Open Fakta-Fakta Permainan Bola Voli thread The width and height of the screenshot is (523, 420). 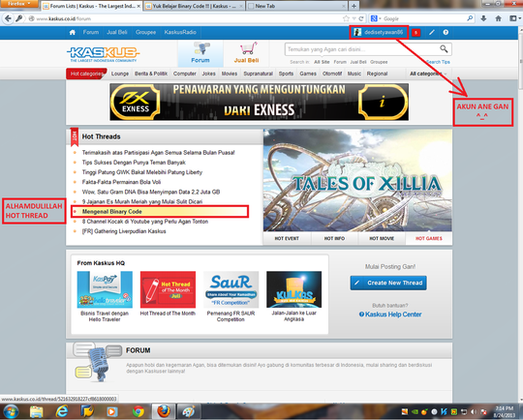tap(121, 182)
